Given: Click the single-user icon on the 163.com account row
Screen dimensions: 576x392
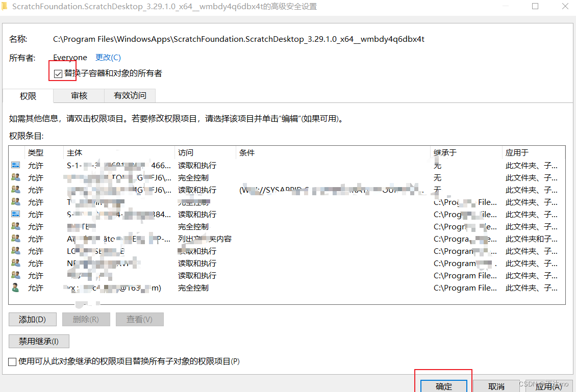Looking at the screenshot, I should (15, 288).
